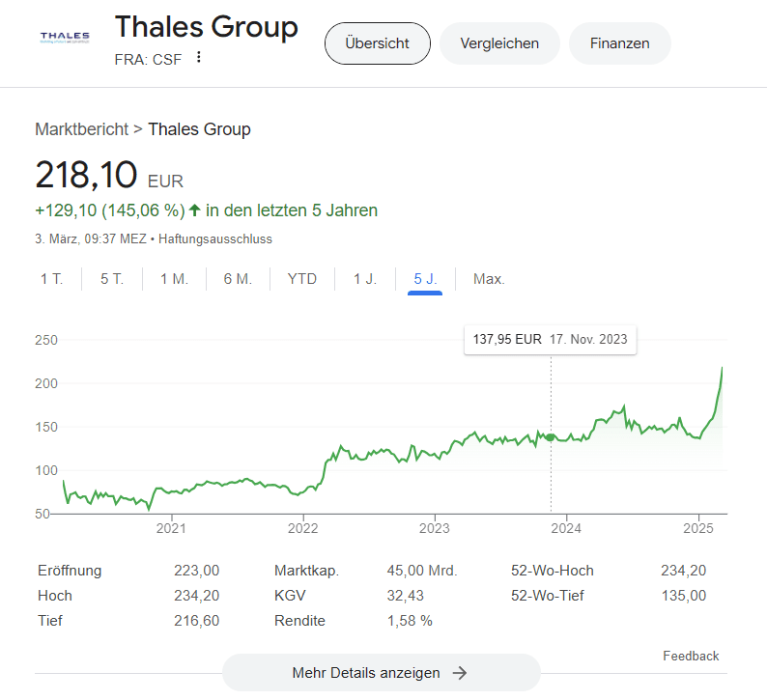Open the Finanzen tab

pos(620,43)
